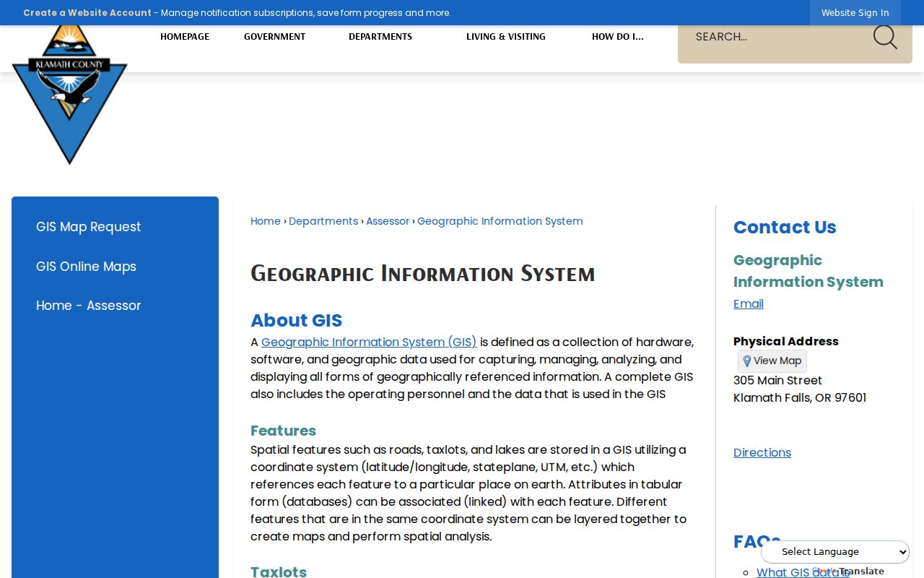Click the Assessor breadcrumb link
Screen dimensions: 924x578
(x=388, y=221)
